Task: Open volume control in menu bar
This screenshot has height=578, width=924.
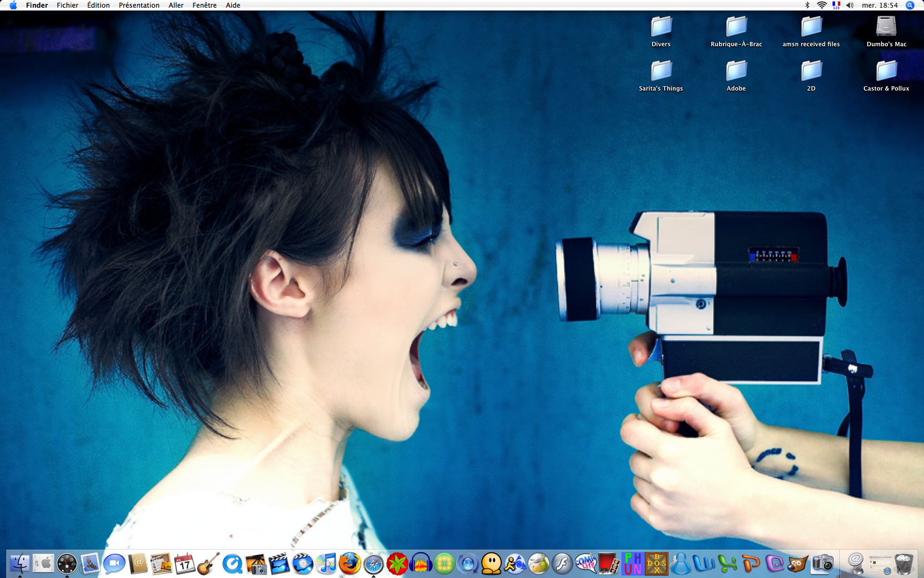Action: tap(850, 5)
